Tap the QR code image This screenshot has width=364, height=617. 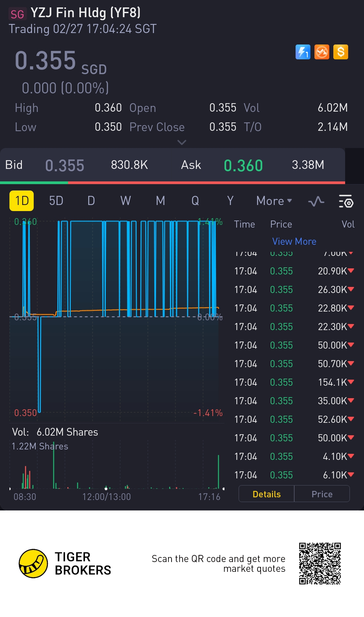[x=320, y=563]
